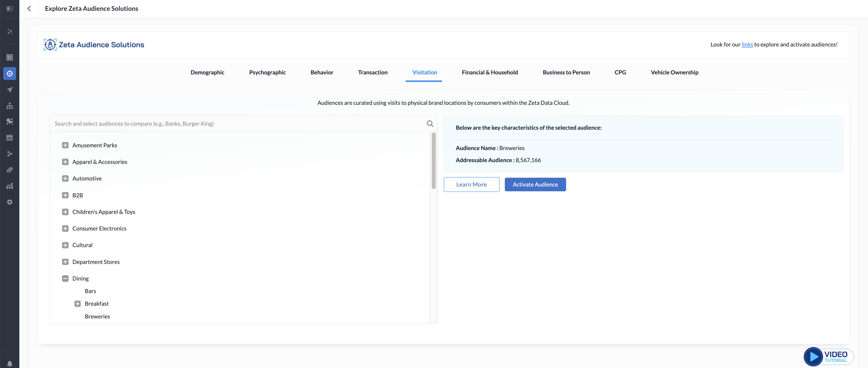Open the dashboard layout sidebar icon
This screenshot has height=368, width=868.
tap(10, 58)
